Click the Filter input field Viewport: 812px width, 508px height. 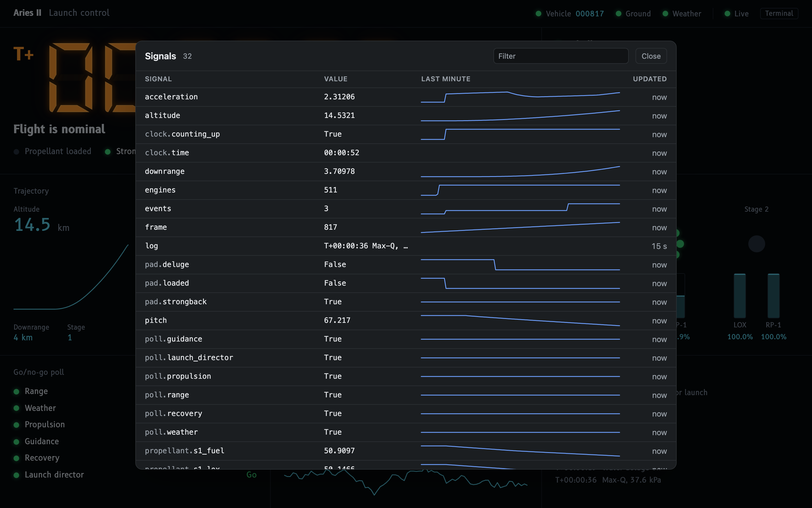561,56
